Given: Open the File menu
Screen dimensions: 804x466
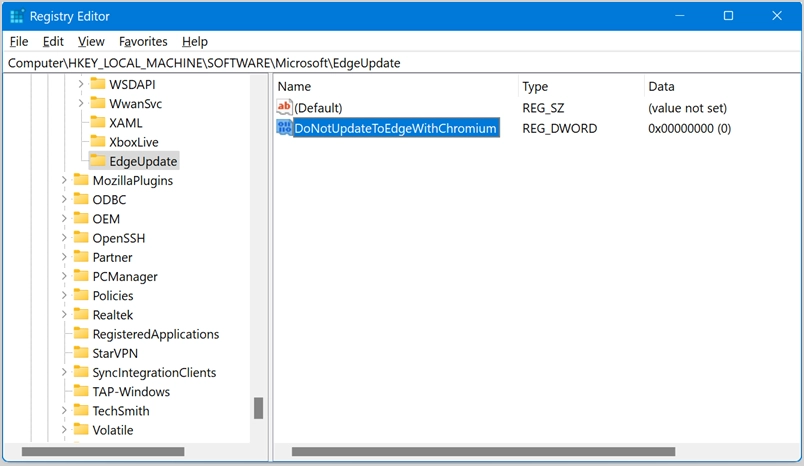Looking at the screenshot, I should pos(19,42).
